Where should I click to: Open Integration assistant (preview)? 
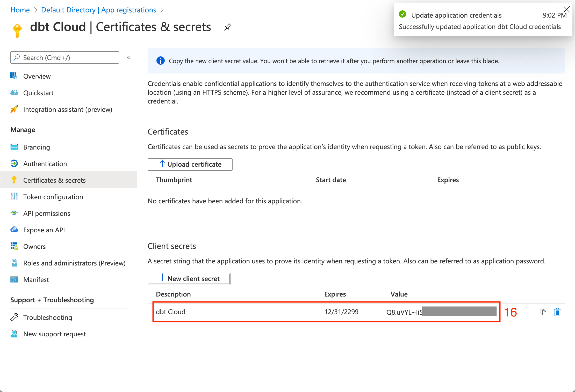68,109
